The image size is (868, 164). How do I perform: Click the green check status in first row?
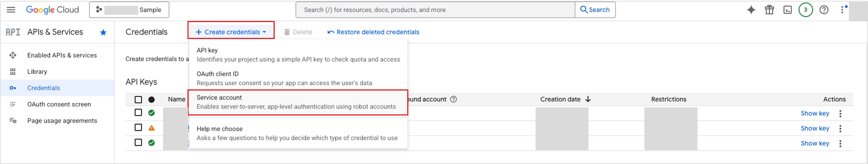click(x=152, y=113)
